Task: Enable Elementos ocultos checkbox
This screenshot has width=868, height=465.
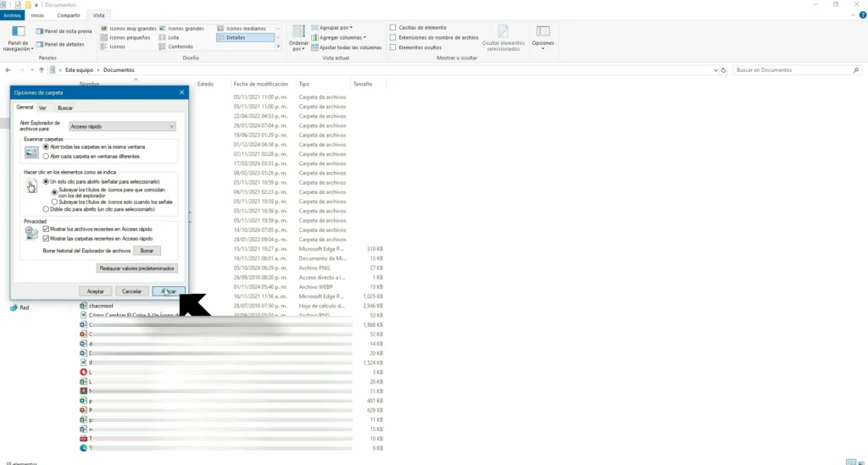Action: (x=393, y=47)
